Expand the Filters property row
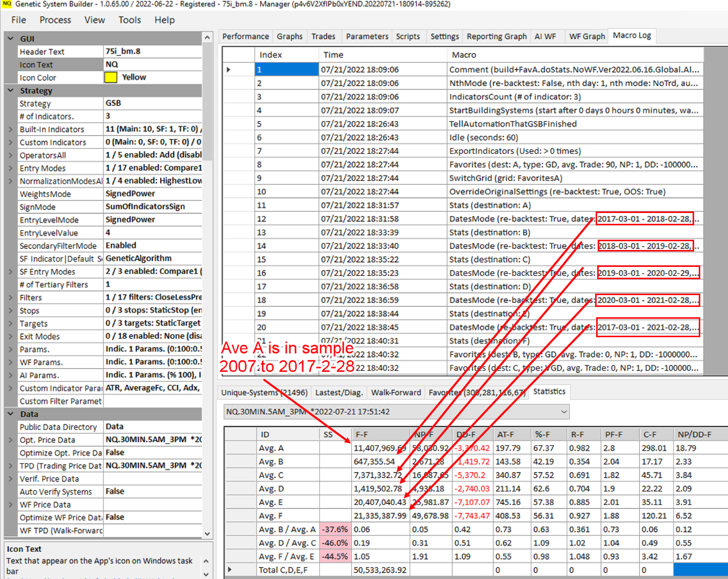Screen dimensions: 728x579 click(x=11, y=298)
